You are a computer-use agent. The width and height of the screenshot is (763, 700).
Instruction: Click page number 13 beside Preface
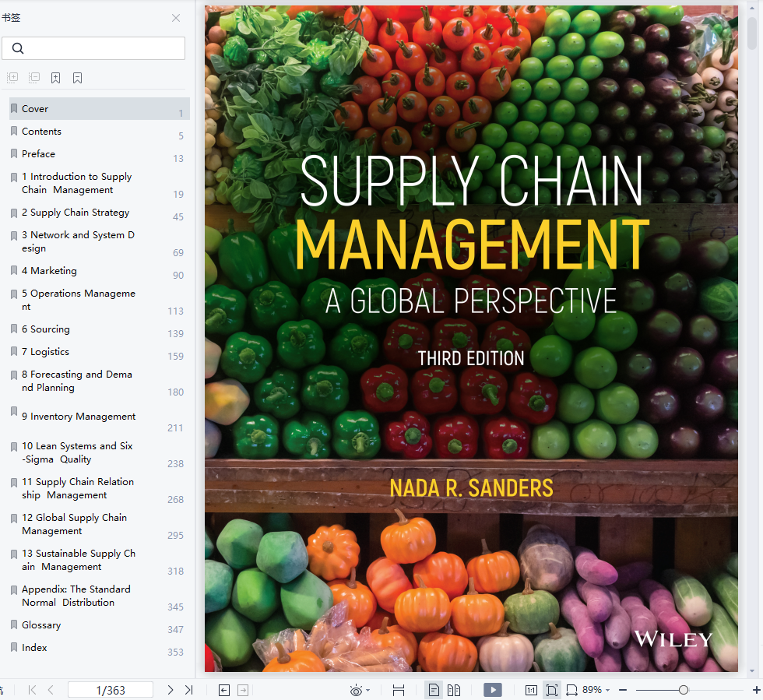[x=178, y=159]
